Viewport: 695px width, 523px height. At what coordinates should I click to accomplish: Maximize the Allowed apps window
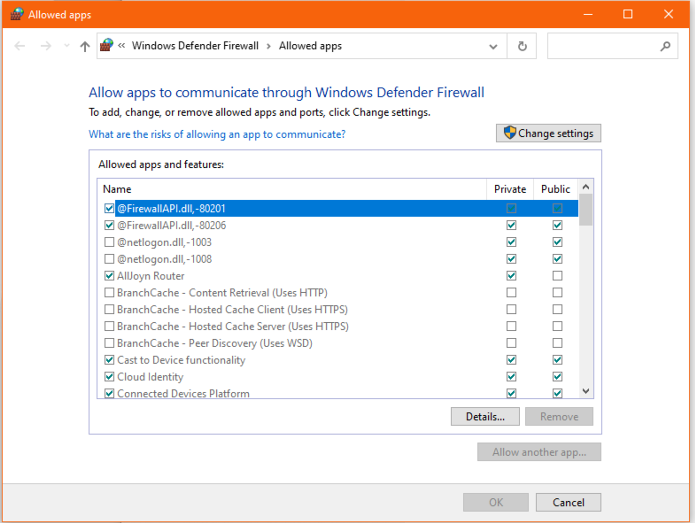pos(628,14)
